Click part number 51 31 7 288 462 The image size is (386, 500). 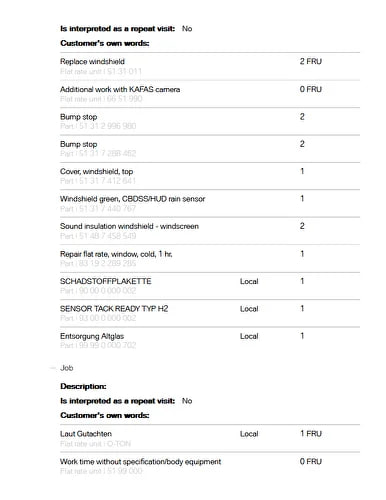point(98,153)
